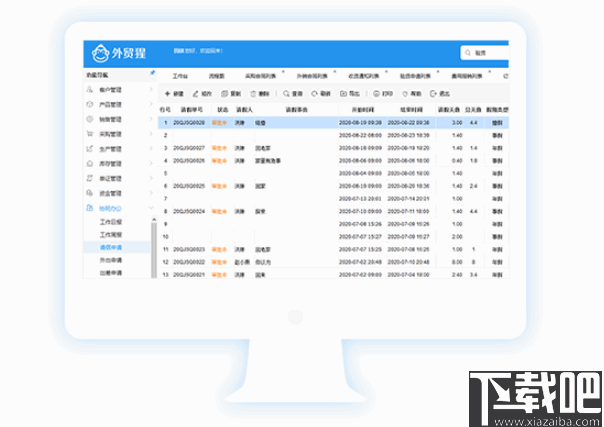Open the 出差申请 submenu item
Image resolution: width=604 pixels, height=427 pixels.
point(111,273)
